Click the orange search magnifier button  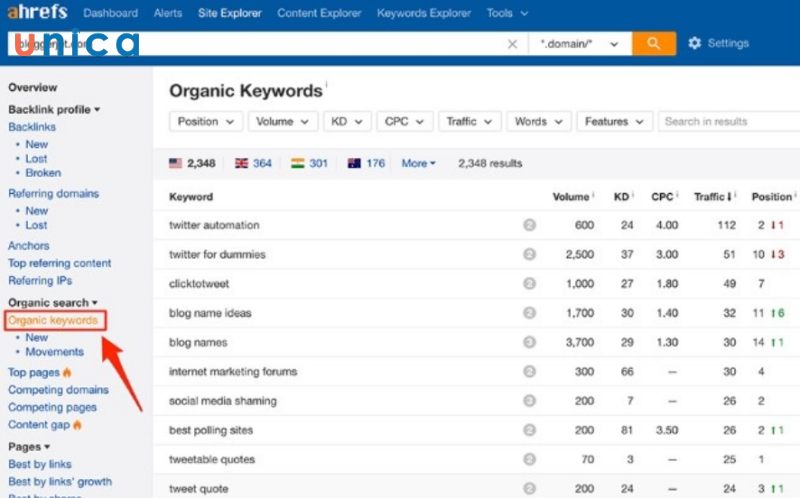tap(653, 44)
